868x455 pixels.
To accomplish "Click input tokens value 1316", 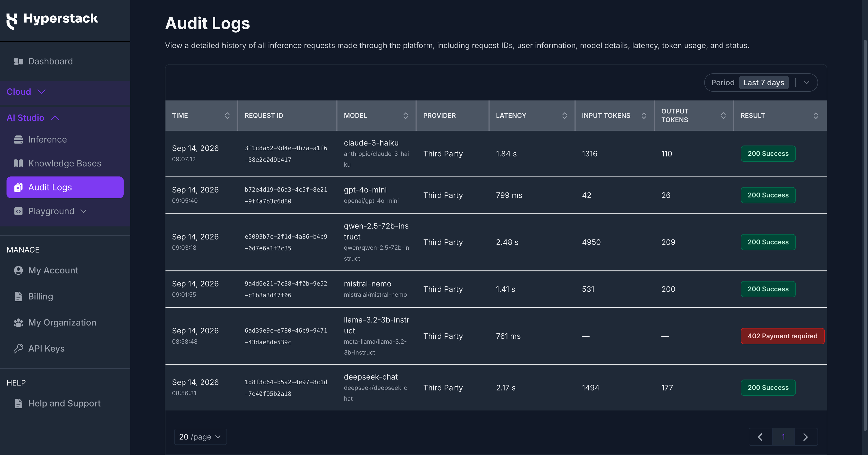I will click(589, 153).
